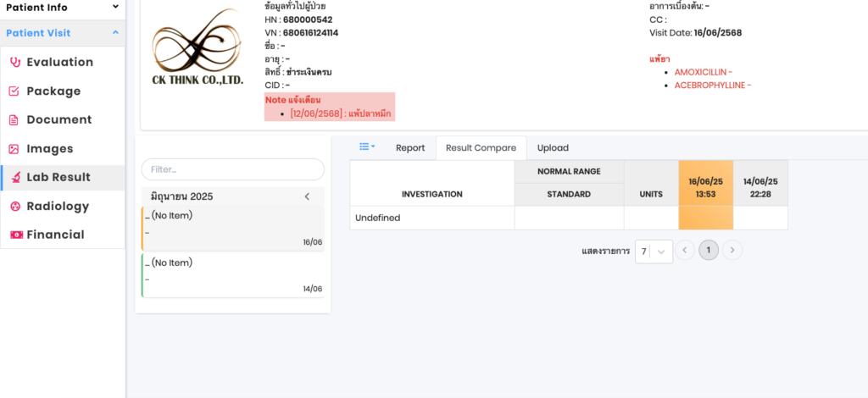Select the Result Compare tab
The width and height of the screenshot is (868, 398).
tap(481, 147)
